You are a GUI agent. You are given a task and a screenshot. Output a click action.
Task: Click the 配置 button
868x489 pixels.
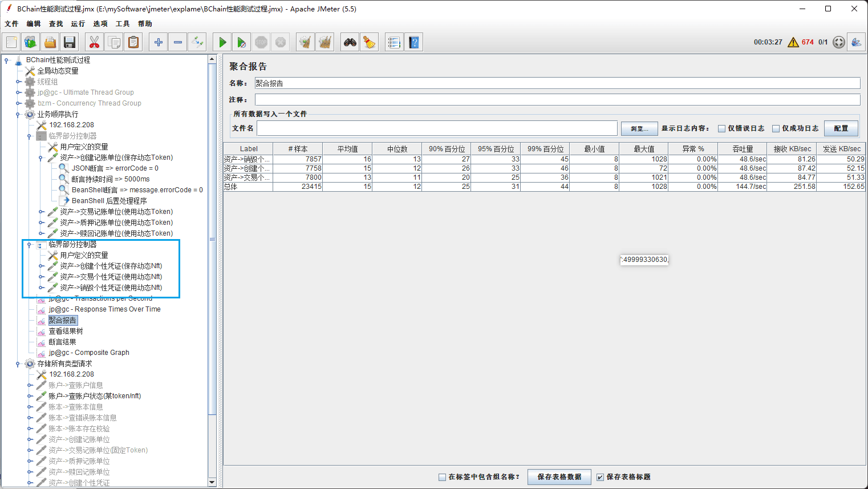point(841,128)
